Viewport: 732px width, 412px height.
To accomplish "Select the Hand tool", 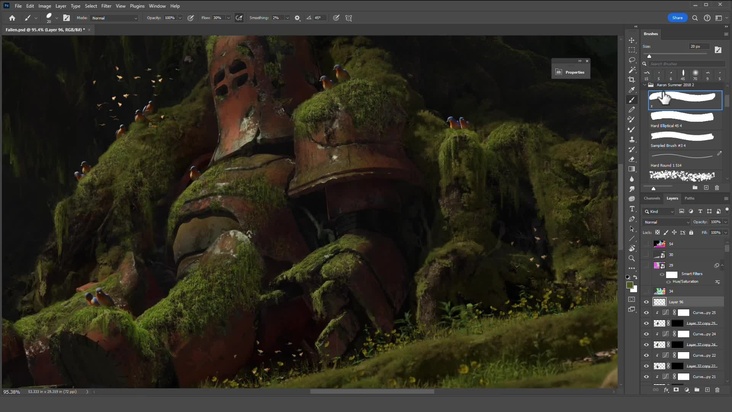I will point(632,248).
